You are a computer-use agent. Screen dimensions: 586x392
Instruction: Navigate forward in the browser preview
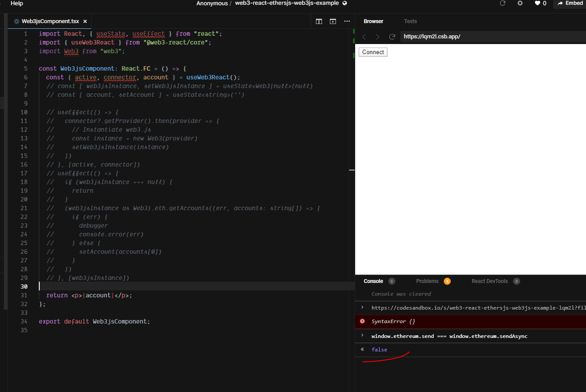pos(377,37)
